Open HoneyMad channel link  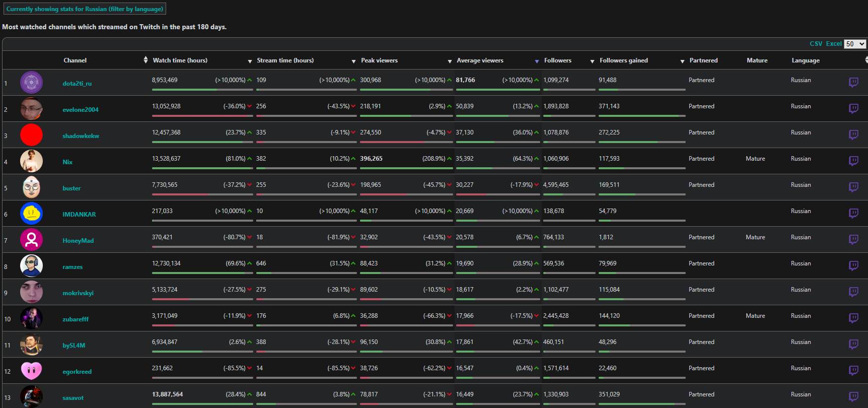78,241
